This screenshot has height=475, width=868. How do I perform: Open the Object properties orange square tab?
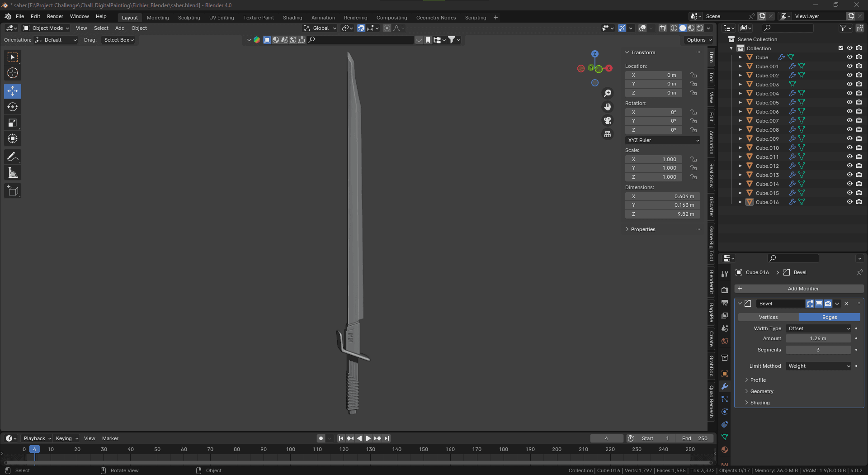pos(725,374)
